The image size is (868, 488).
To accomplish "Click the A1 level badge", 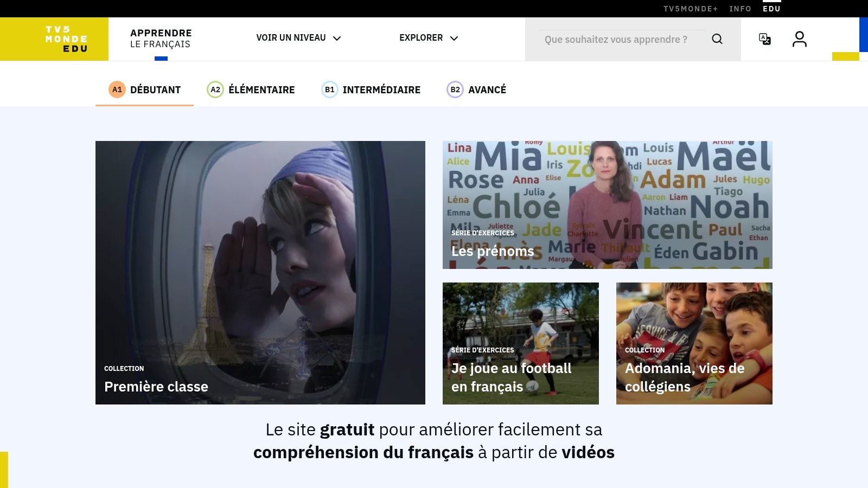I will 117,89.
